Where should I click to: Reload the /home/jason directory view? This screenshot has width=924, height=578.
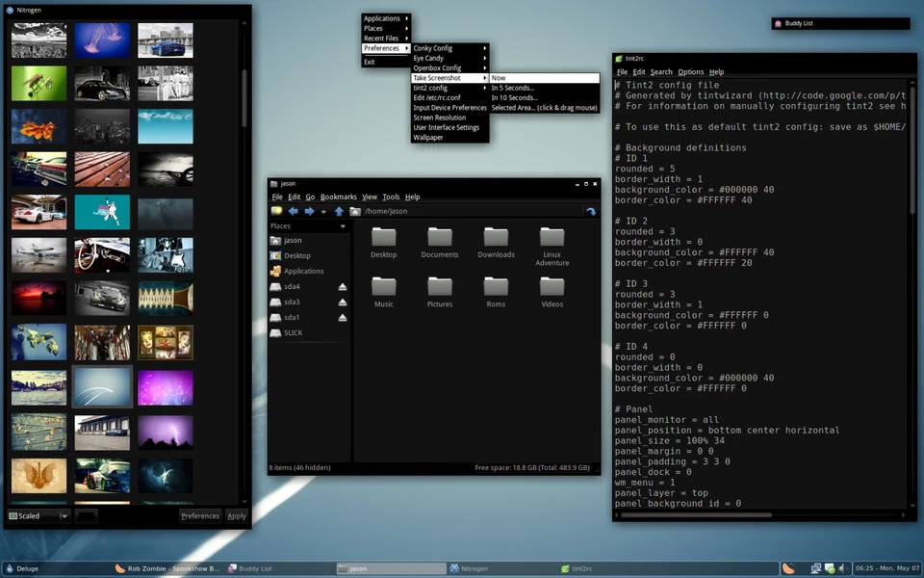[589, 211]
